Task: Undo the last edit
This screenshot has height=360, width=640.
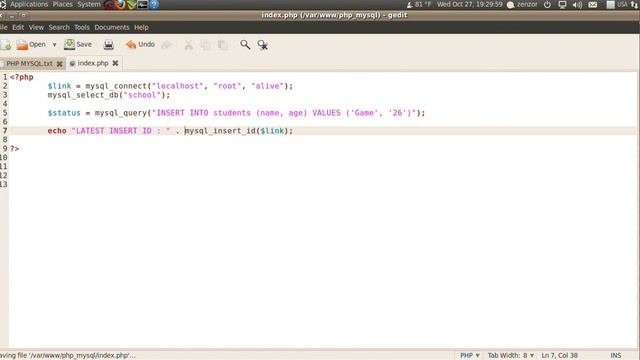Action: (140, 44)
